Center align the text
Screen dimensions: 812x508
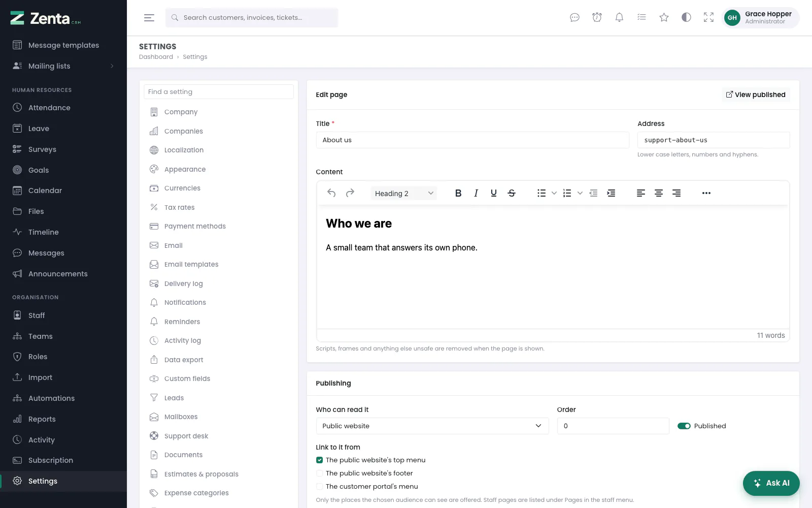click(x=659, y=193)
